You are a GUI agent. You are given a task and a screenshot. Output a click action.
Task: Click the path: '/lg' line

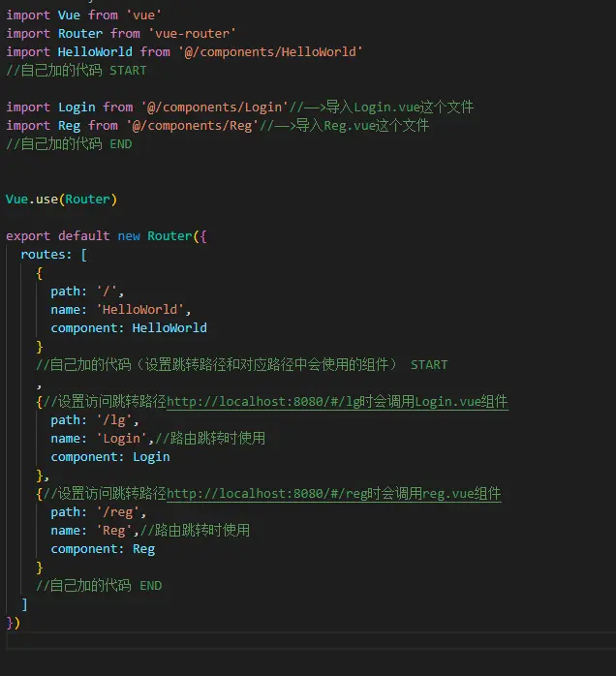click(x=94, y=420)
